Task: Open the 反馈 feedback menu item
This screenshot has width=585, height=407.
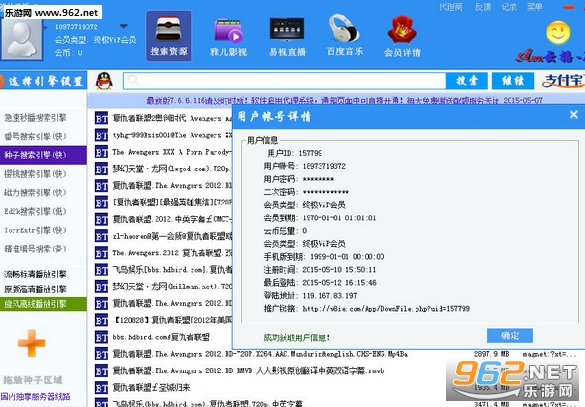Action: 483,7
